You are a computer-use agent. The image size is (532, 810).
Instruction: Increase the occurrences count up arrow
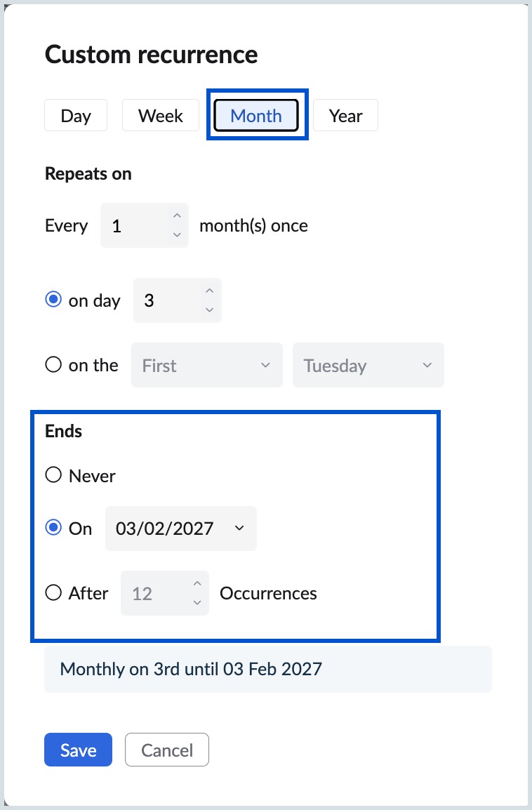tap(197, 584)
